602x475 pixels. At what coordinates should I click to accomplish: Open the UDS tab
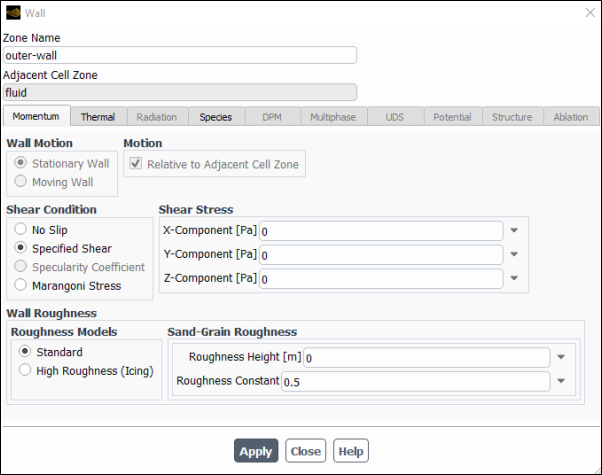[x=395, y=117]
